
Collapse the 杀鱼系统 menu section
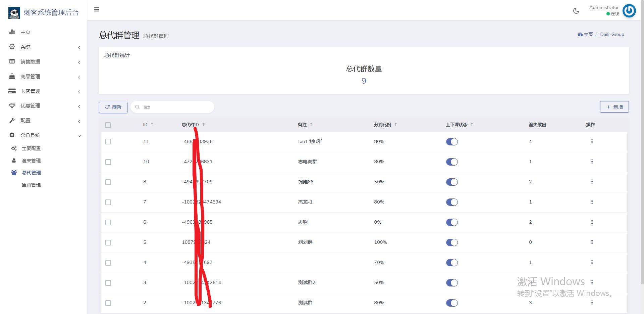30,135
